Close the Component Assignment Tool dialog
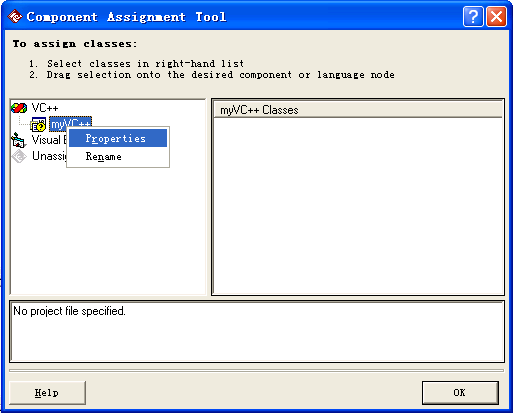 click(x=496, y=16)
